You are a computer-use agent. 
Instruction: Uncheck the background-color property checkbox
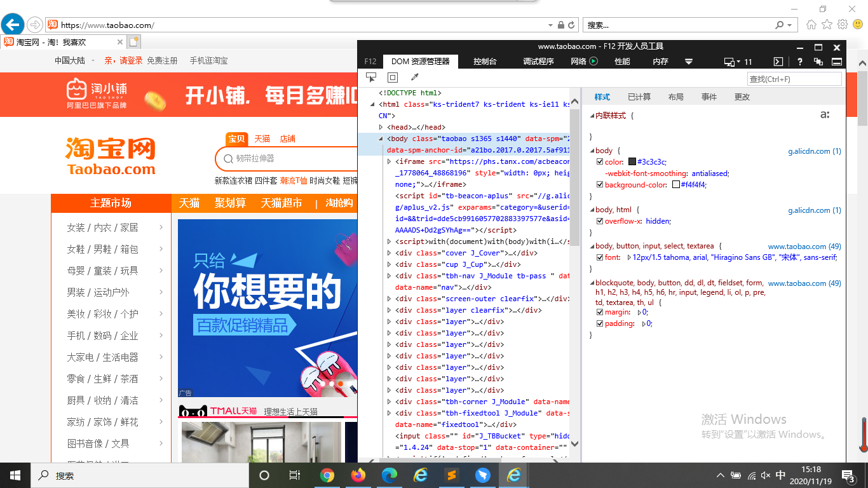(x=600, y=185)
